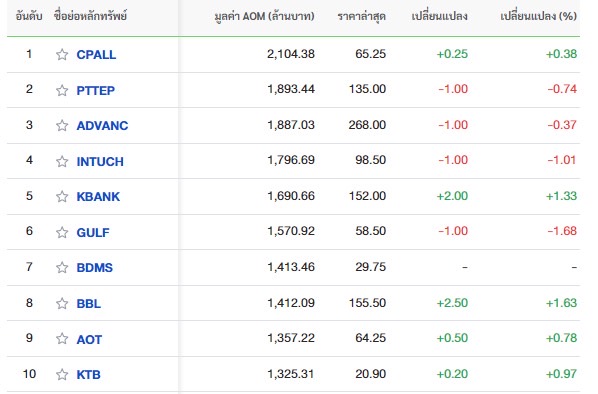
Task: Open the KTB symbol link
Action: pyautogui.click(x=88, y=375)
